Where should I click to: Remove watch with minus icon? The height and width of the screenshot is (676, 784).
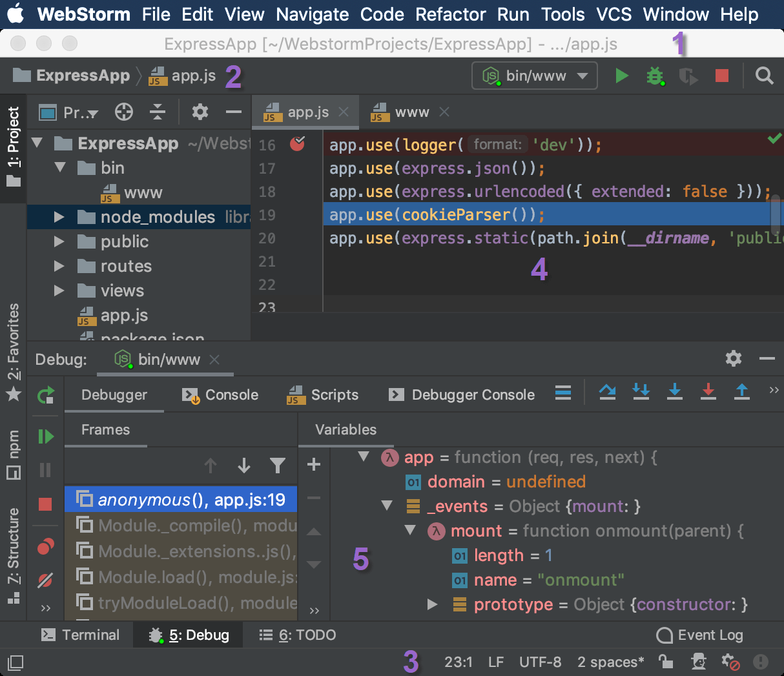coord(314,498)
